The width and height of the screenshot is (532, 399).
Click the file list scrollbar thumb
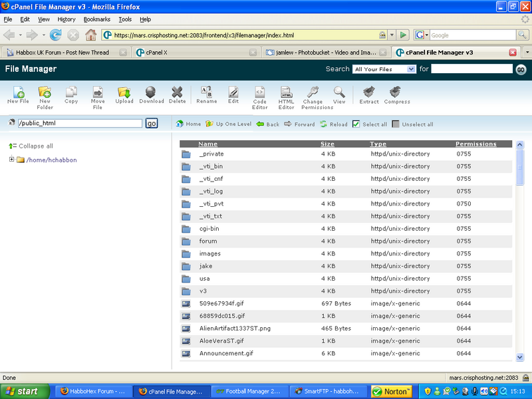[x=520, y=167]
